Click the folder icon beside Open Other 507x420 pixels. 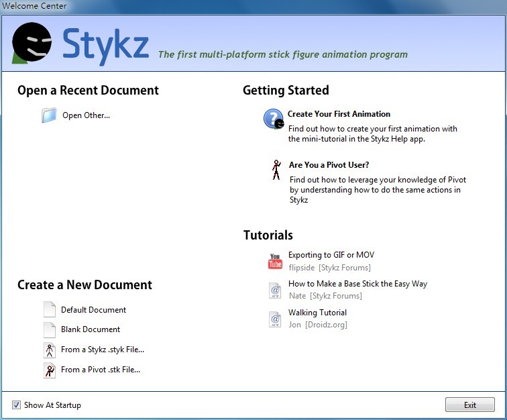tap(50, 115)
